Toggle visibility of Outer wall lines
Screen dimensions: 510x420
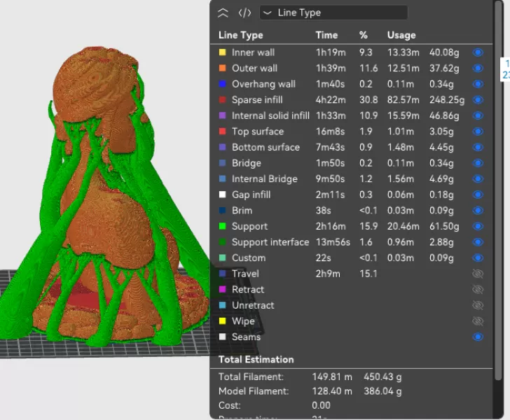click(x=478, y=69)
